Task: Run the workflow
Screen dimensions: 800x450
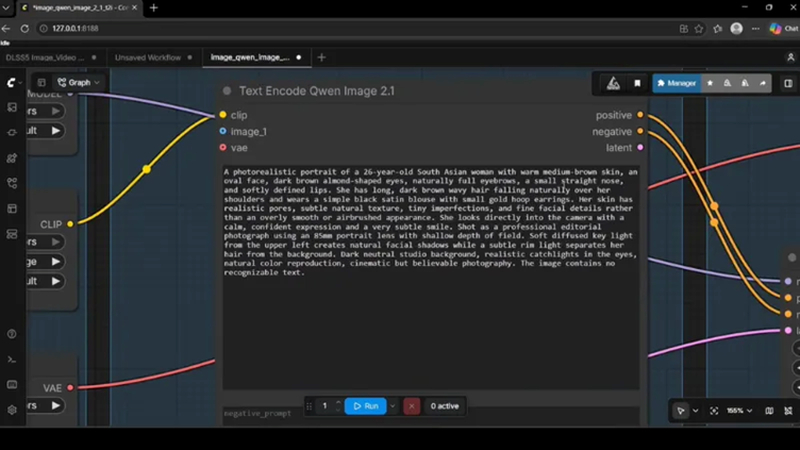Action: click(365, 406)
